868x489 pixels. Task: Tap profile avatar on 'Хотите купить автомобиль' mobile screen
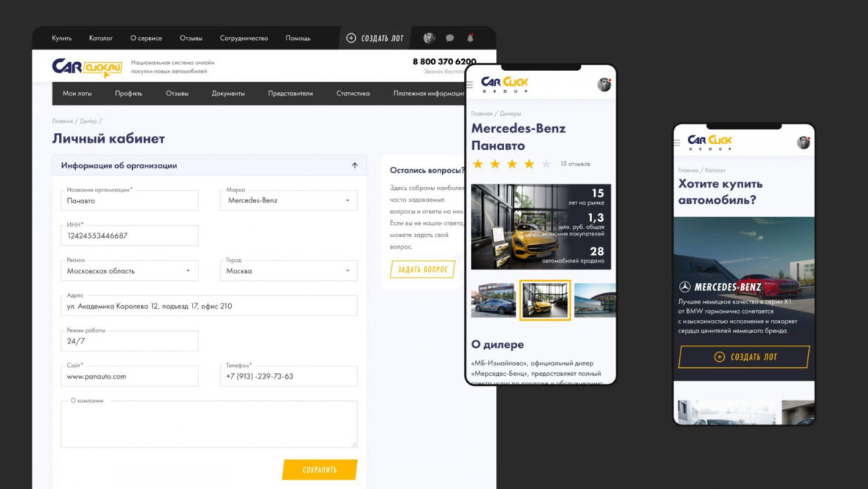pyautogui.click(x=803, y=143)
